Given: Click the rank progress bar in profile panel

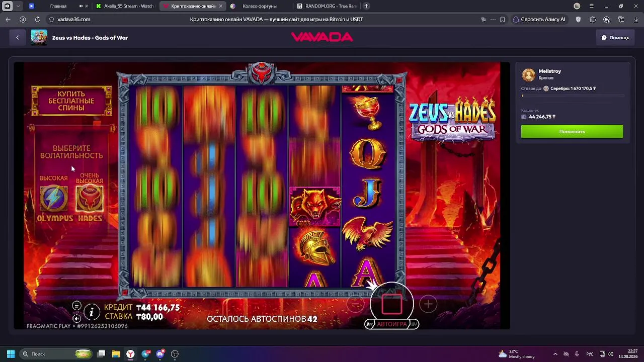Looking at the screenshot, I should tap(573, 96).
